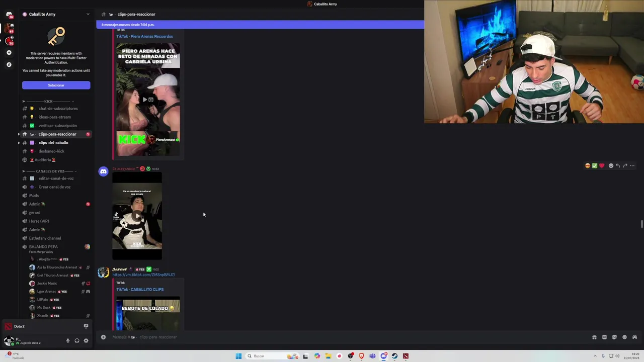Select voice user Lgox Arenas
The height and width of the screenshot is (362, 644).
pyautogui.click(x=59, y=292)
